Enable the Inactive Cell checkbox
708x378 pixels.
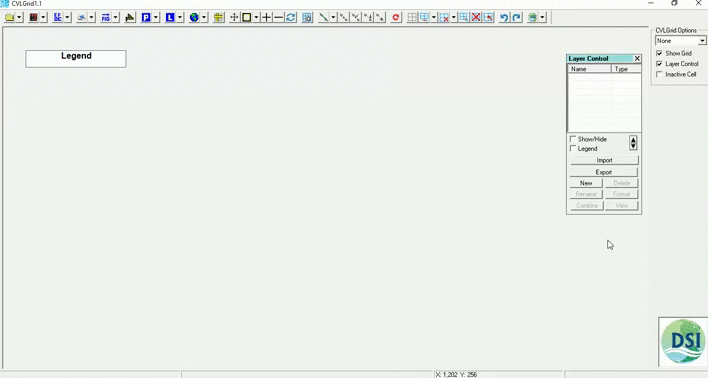coord(659,74)
